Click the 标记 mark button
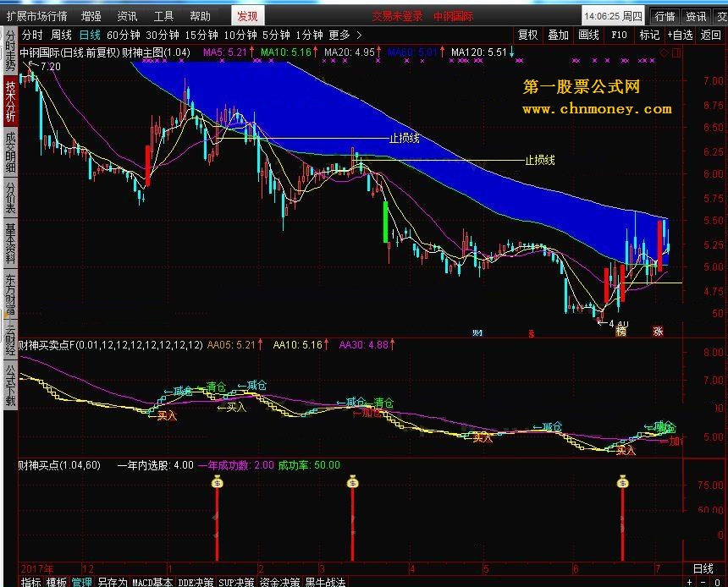Viewport: 728px width, 587px height. point(649,35)
